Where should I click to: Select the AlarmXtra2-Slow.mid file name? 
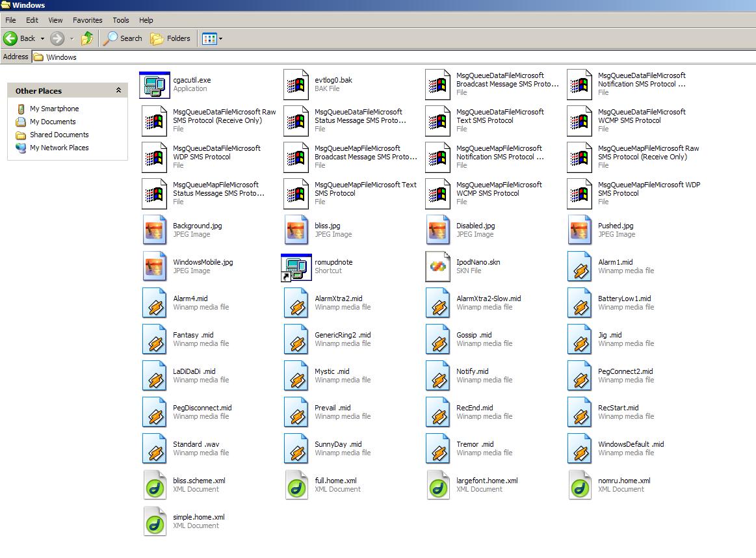click(488, 299)
